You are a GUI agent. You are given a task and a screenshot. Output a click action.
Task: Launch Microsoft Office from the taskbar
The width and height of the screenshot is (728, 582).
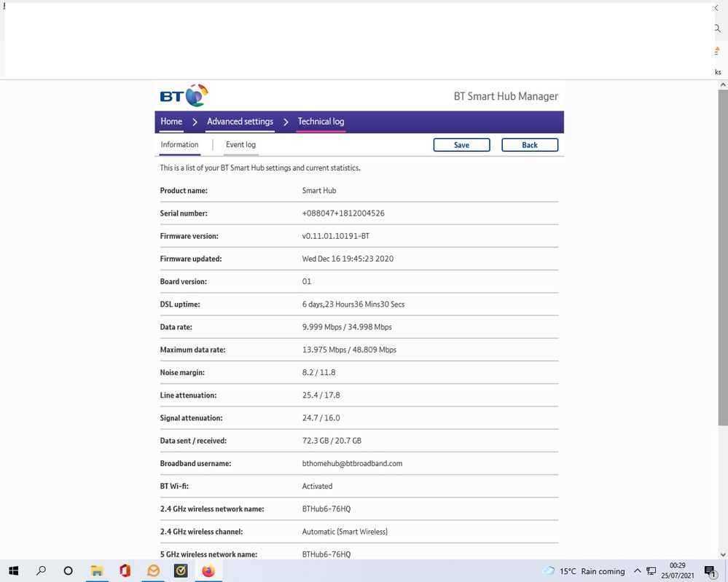(125, 571)
